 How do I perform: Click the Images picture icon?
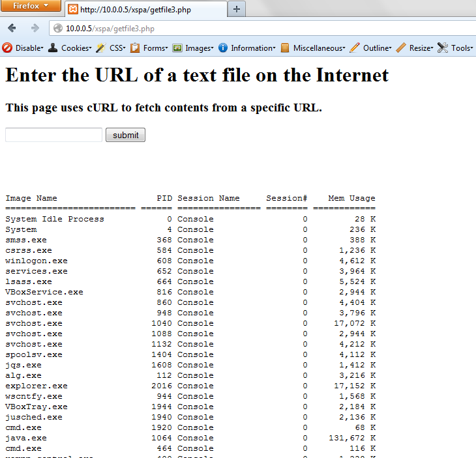[177, 48]
